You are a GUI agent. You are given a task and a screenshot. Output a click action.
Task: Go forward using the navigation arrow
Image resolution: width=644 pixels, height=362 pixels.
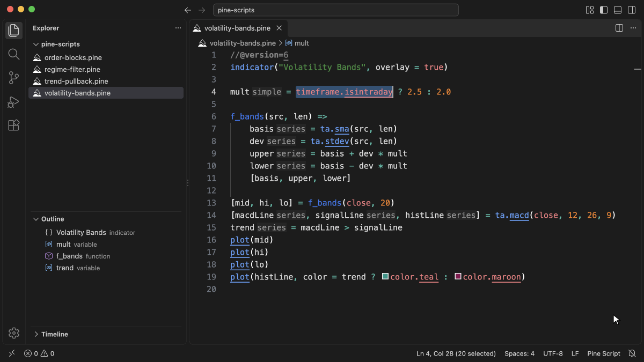202,10
